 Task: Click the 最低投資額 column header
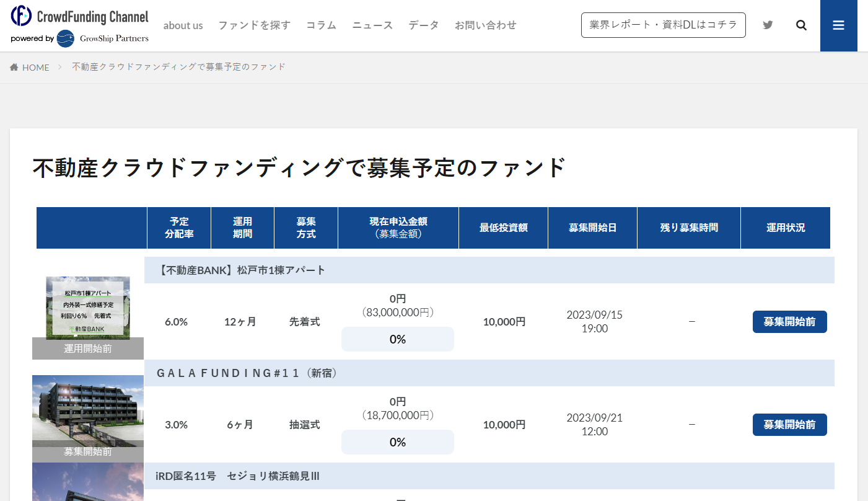pos(504,228)
